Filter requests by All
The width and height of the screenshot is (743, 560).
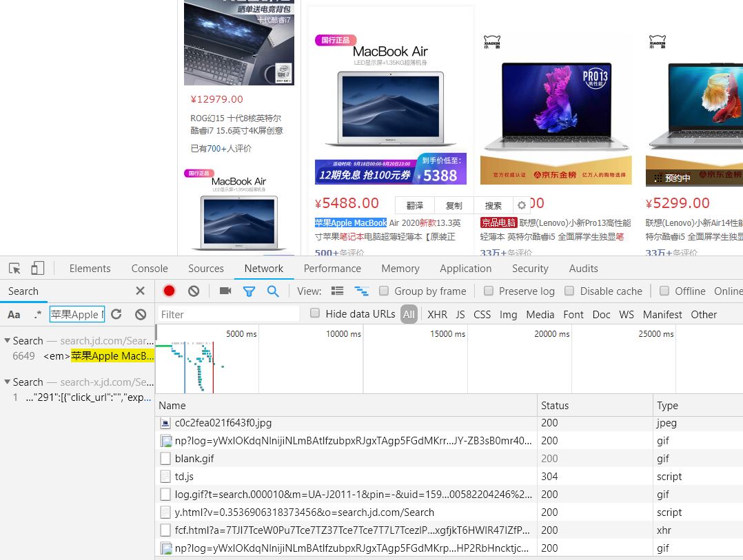(x=409, y=314)
